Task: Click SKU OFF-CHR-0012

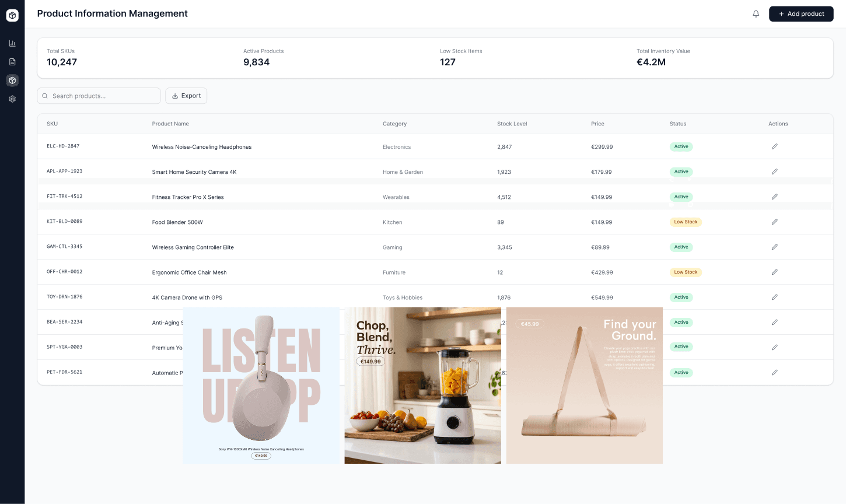Action: tap(65, 272)
